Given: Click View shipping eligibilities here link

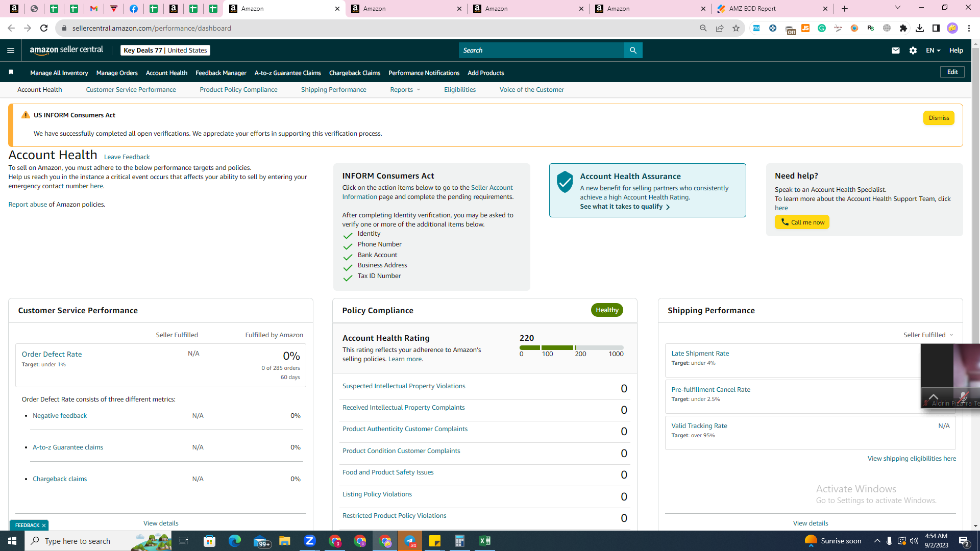Looking at the screenshot, I should coord(912,459).
